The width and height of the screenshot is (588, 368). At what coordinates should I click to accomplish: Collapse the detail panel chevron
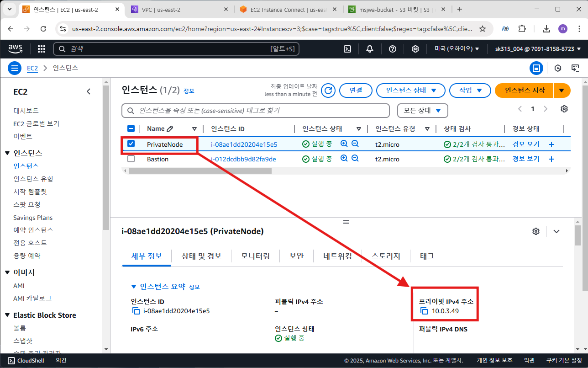click(556, 231)
